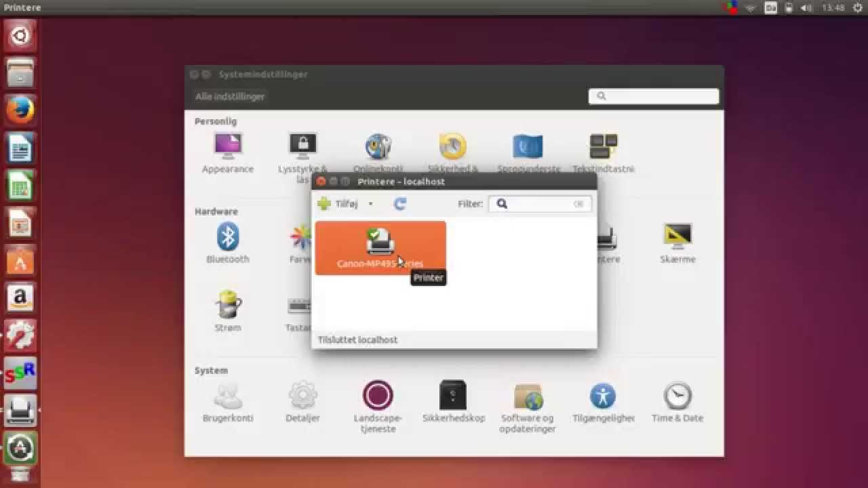Click the Systemindstillinger search field
The width and height of the screenshot is (868, 488).
click(x=654, y=96)
